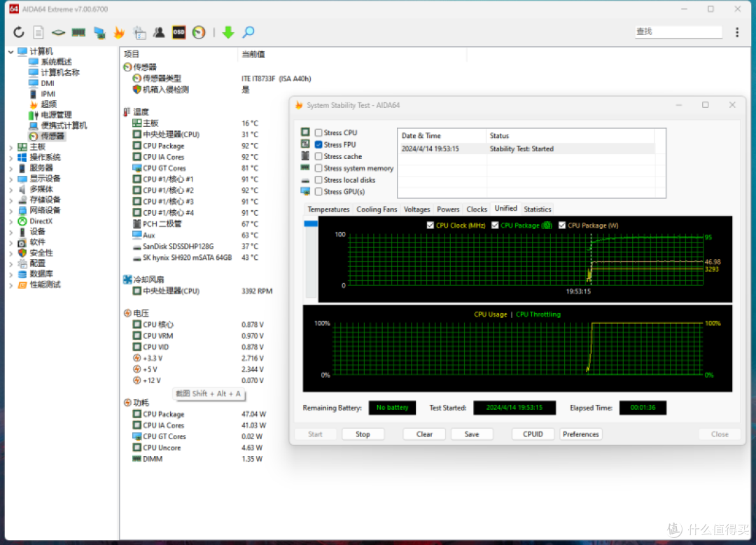Select 传感器 tree item
Image resolution: width=756 pixels, height=545 pixels.
[52, 136]
